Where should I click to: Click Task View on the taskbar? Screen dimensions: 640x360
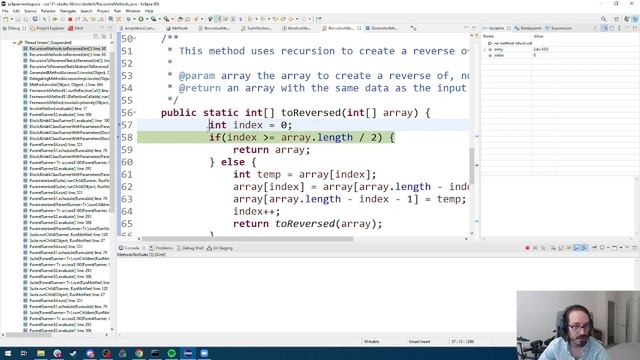tap(24, 353)
